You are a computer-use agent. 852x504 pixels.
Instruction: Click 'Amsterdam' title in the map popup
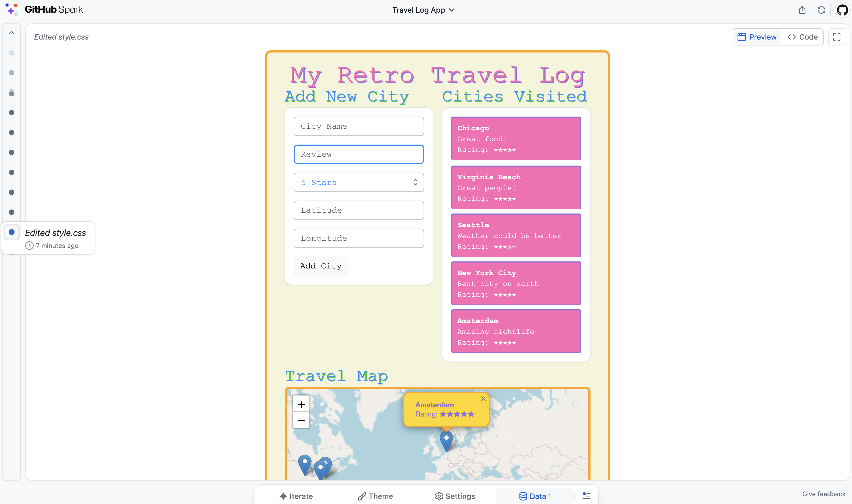pyautogui.click(x=434, y=405)
